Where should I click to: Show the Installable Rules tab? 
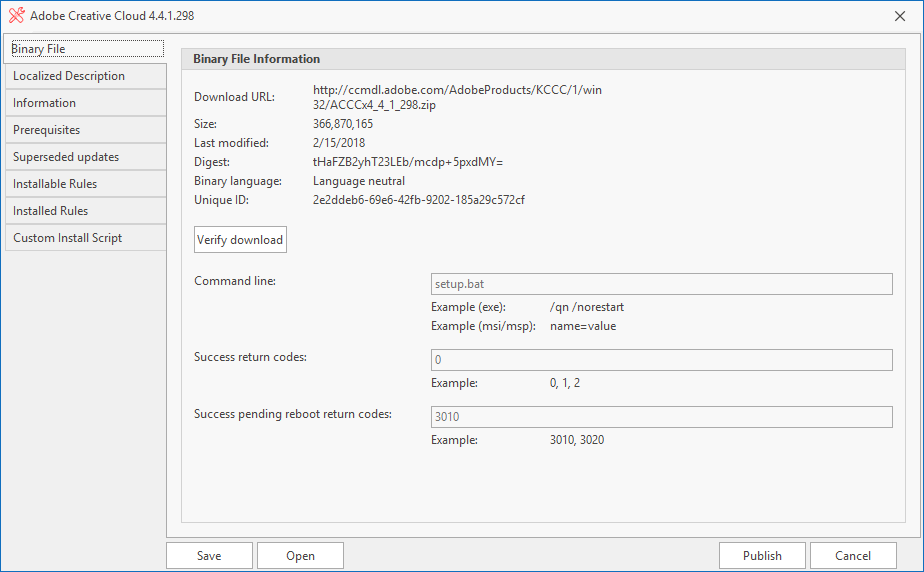point(85,184)
